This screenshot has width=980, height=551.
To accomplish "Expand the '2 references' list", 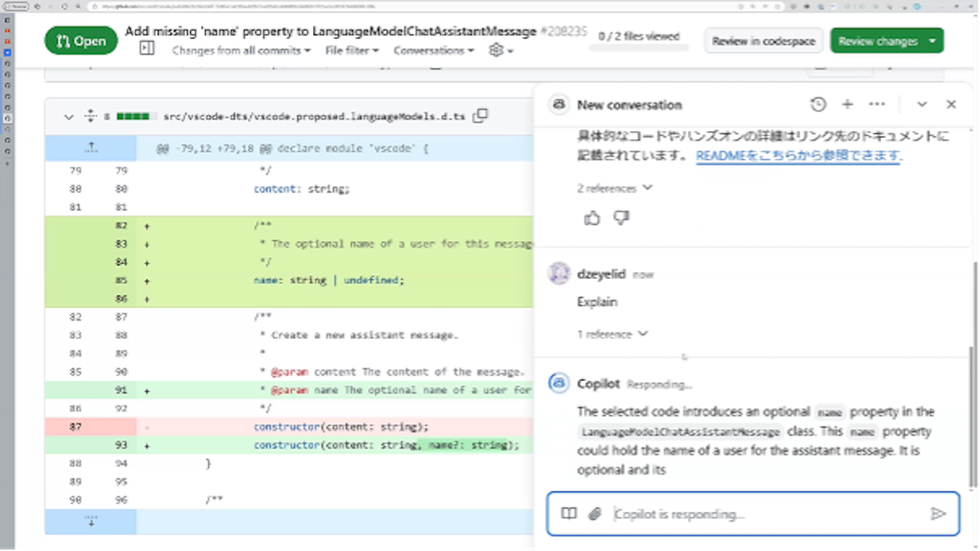I will click(615, 189).
